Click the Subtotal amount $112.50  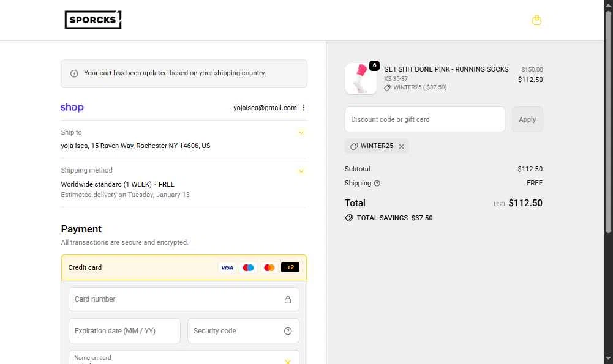pyautogui.click(x=530, y=169)
